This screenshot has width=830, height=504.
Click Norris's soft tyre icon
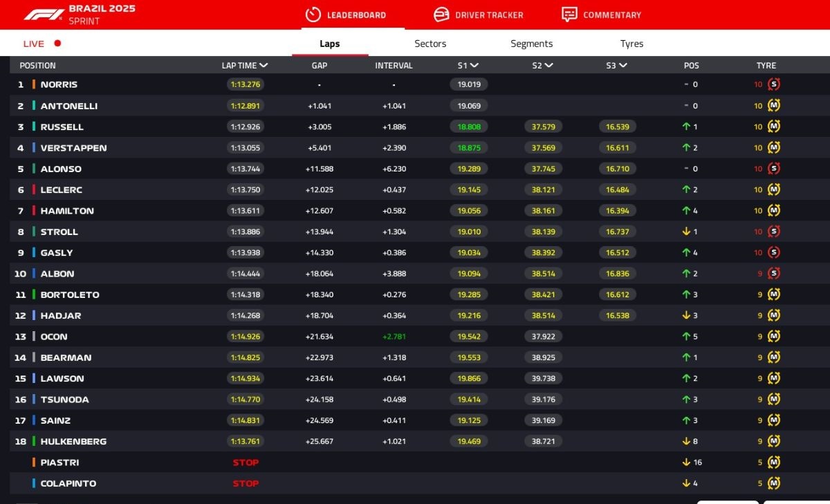(773, 84)
